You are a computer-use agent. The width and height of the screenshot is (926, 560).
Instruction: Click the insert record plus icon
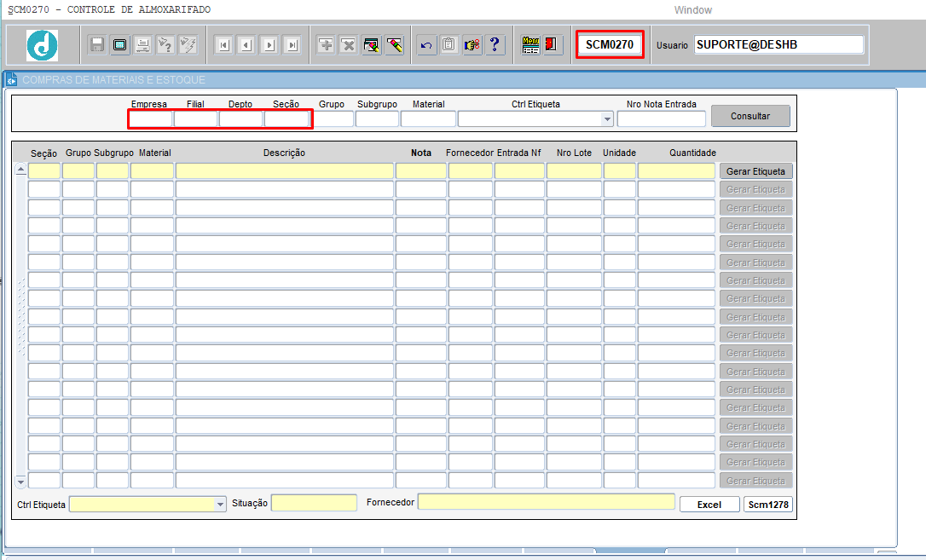326,45
